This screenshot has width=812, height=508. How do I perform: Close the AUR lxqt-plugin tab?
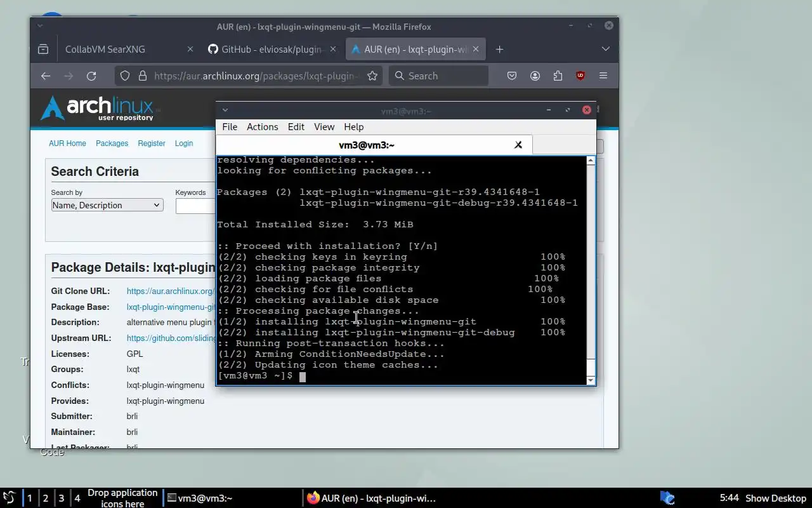(476, 49)
